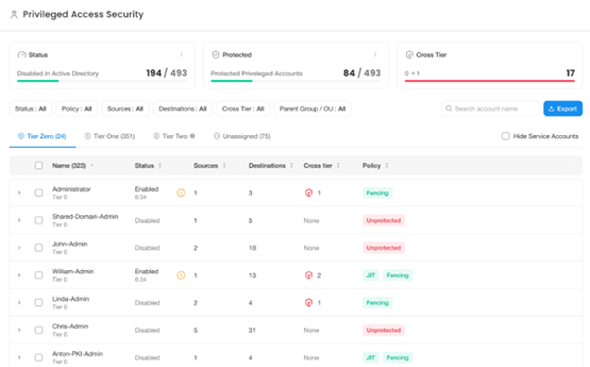590x367 pixels.
Task: Sort by the Status column arrows
Action: coord(160,166)
